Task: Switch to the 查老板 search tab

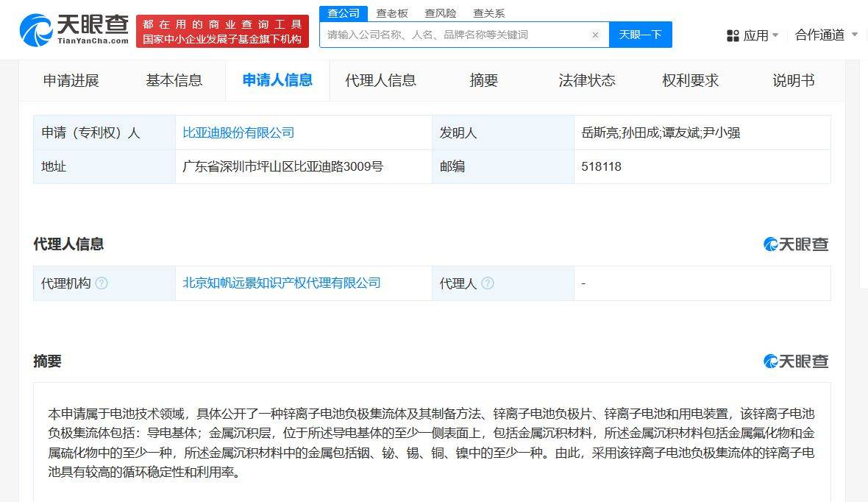Action: click(392, 13)
